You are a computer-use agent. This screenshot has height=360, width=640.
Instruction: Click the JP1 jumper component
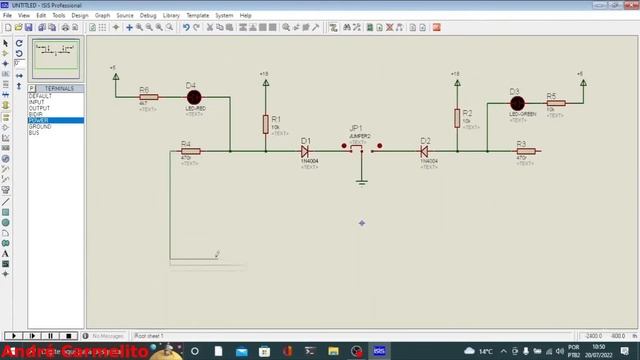[x=361, y=149]
